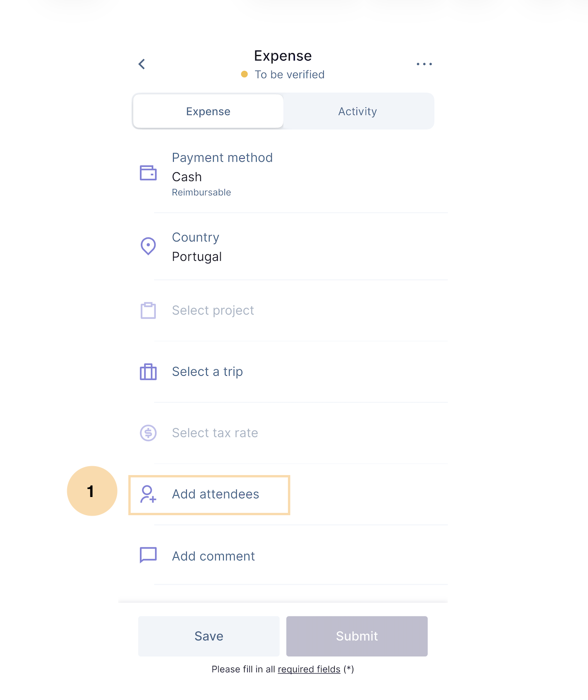Switch to the Activity tab

tap(358, 112)
